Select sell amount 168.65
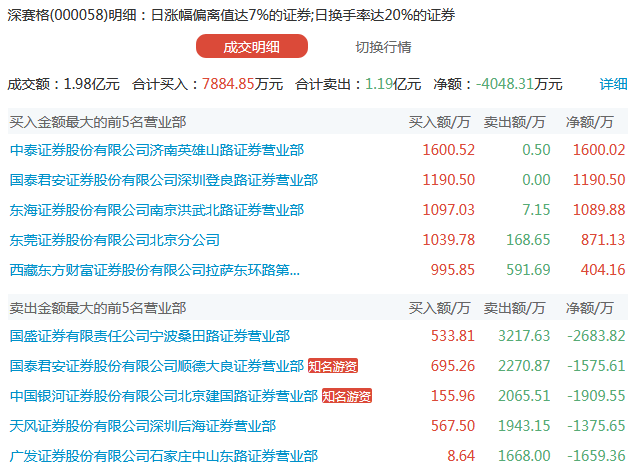Image resolution: width=634 pixels, height=468 pixels. pos(528,240)
